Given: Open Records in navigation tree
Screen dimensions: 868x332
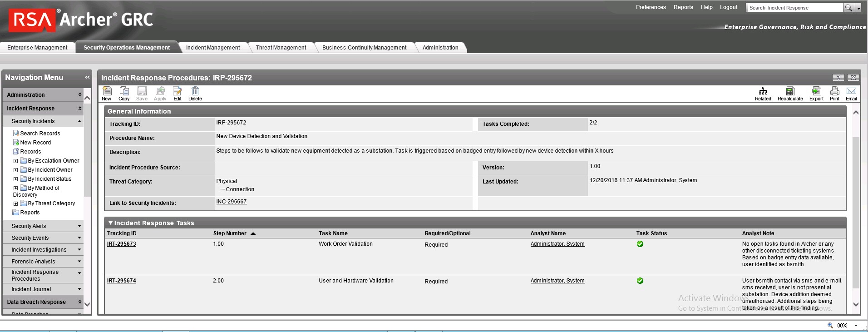Looking at the screenshot, I should [30, 152].
